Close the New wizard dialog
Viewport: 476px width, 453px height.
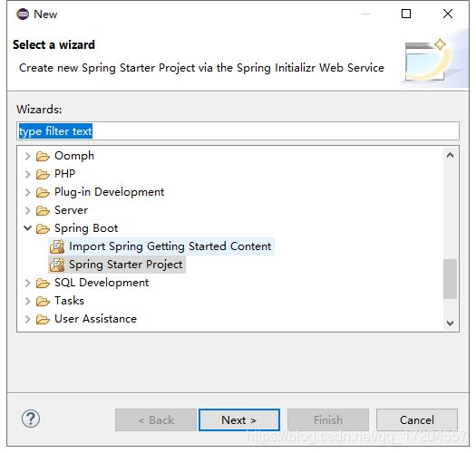[x=448, y=14]
